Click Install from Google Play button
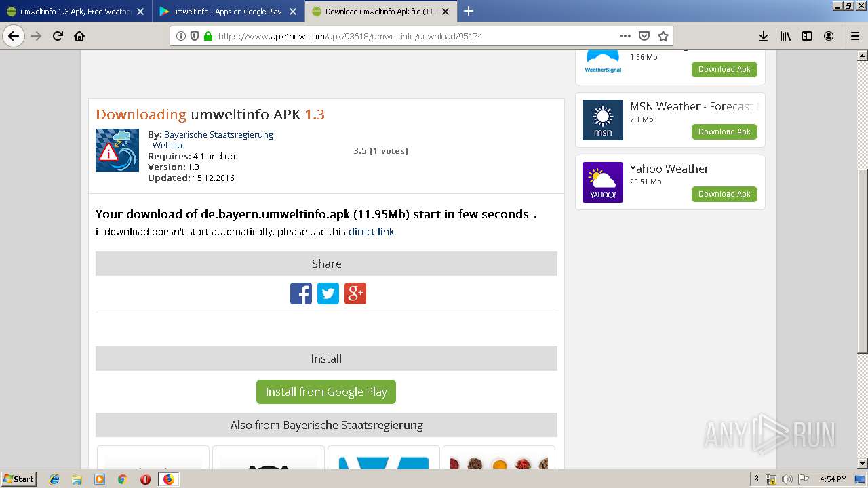 coord(326,392)
